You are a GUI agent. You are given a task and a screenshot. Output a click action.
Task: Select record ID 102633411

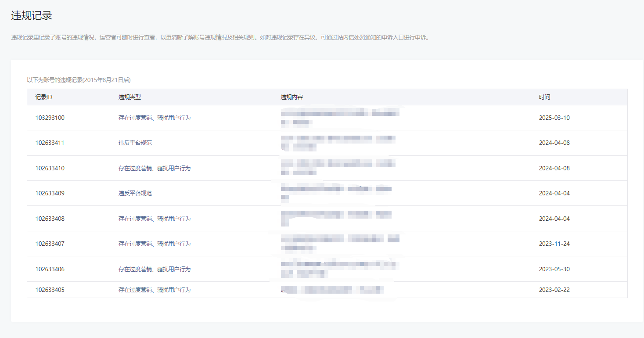tap(50, 143)
